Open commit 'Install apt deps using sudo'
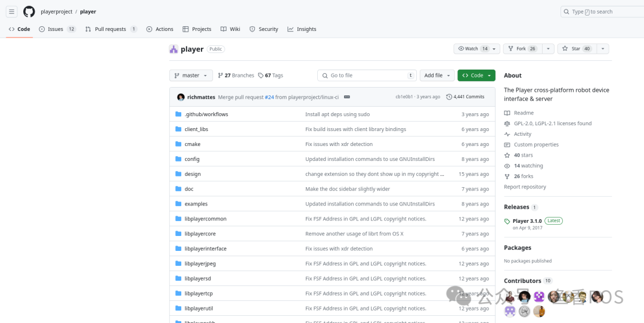644x323 pixels. [x=338, y=114]
